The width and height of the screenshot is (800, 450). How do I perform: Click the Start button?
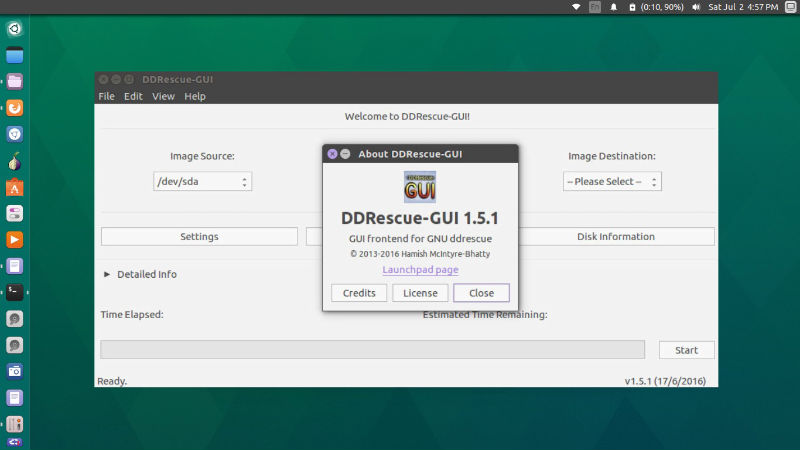(x=687, y=350)
